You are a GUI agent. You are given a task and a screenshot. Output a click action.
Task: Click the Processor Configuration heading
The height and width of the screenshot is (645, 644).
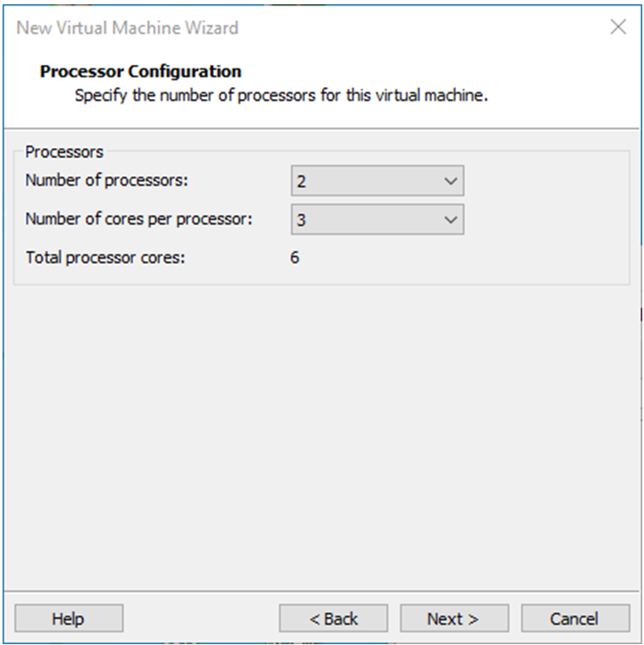pos(141,71)
